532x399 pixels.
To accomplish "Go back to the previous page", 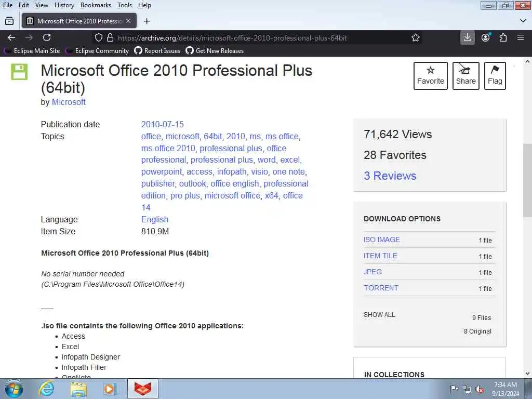I will pos(11,37).
